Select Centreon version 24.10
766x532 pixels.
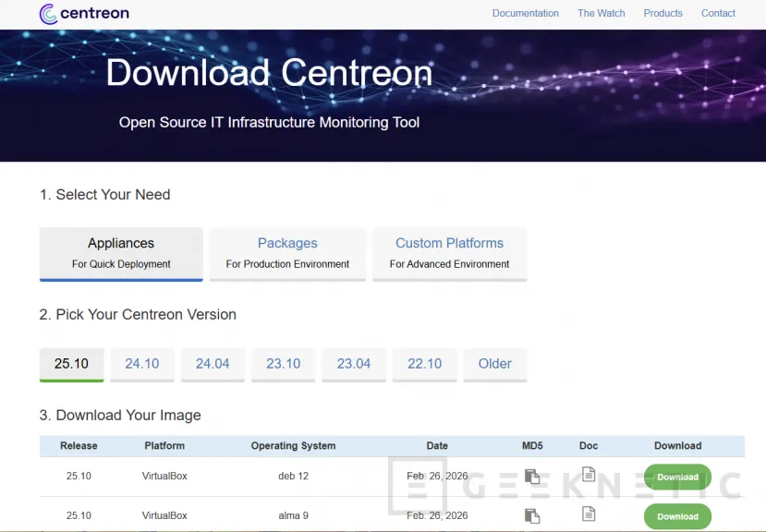[141, 363]
